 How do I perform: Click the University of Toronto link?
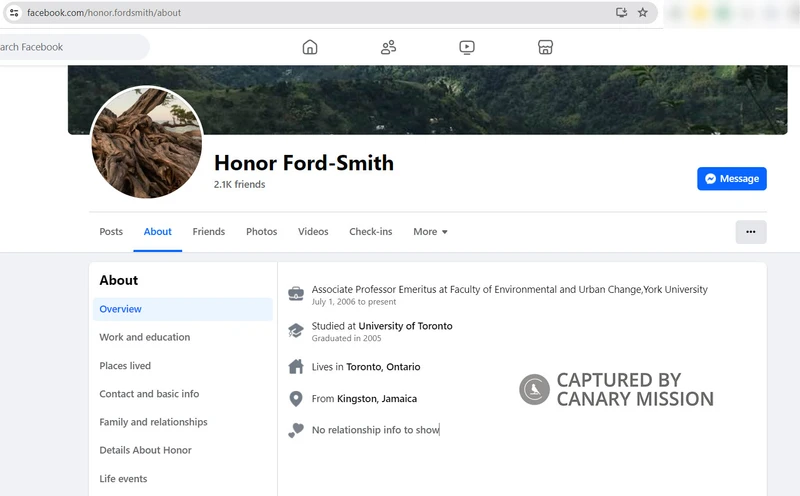(406, 326)
